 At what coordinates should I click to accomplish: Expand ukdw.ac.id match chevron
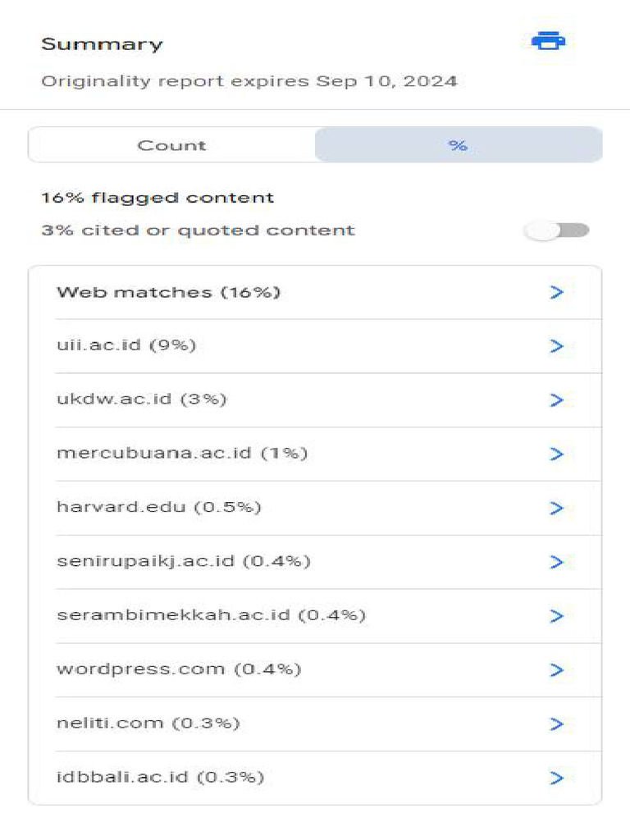point(556,400)
